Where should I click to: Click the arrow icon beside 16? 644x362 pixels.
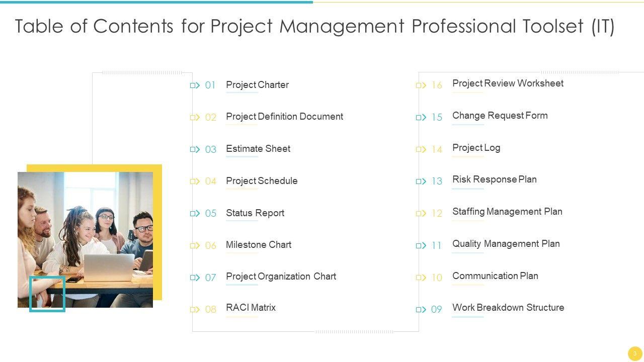pyautogui.click(x=421, y=85)
